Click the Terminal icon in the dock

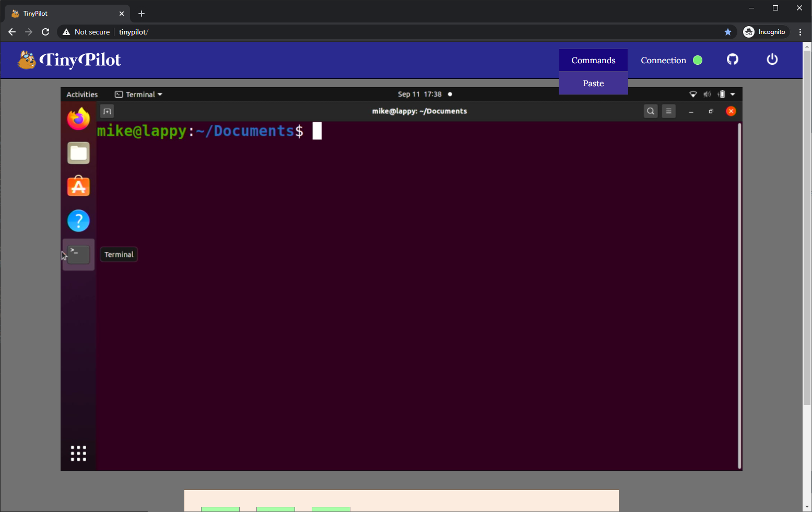[78, 254]
